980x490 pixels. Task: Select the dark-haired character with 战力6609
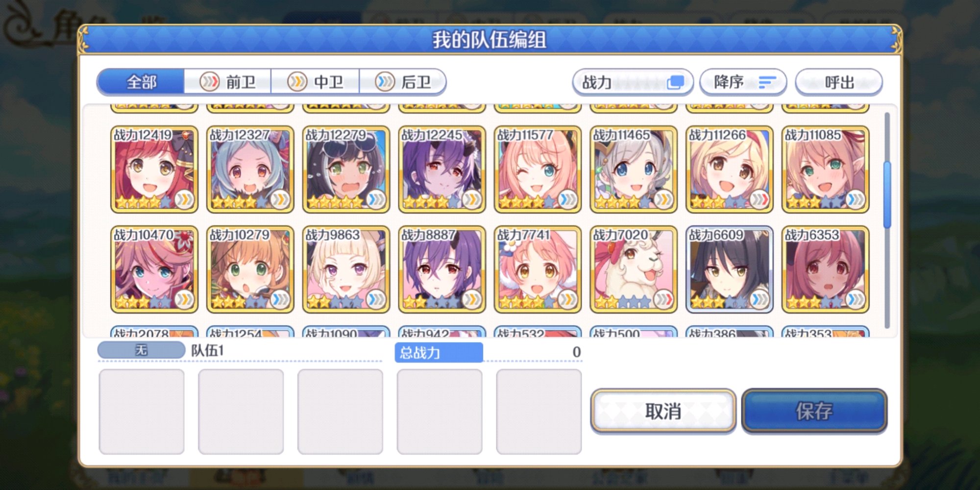click(x=730, y=269)
